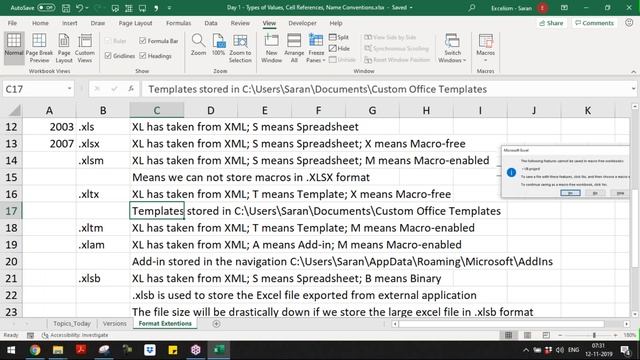Viewport: 640px width, 360px height.
Task: Switch to Page Layout view
Action: 64,48
